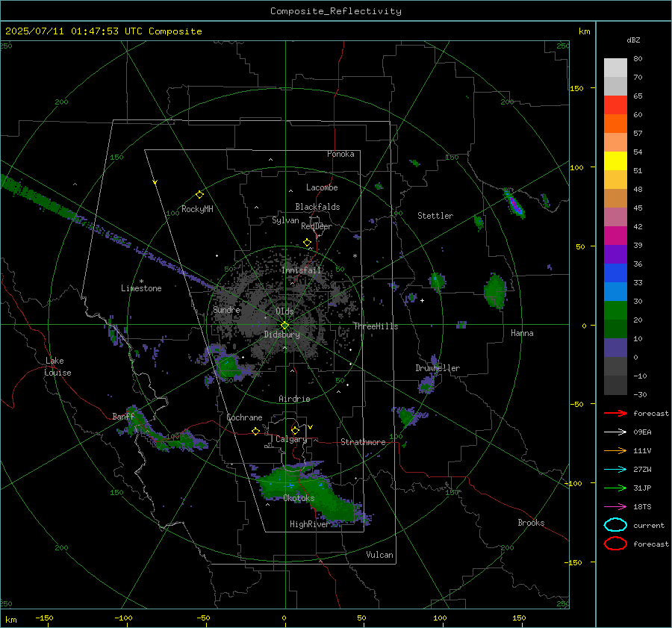Click the Olds label near radar center
Viewport: 672px width, 628px height.
[x=284, y=311]
